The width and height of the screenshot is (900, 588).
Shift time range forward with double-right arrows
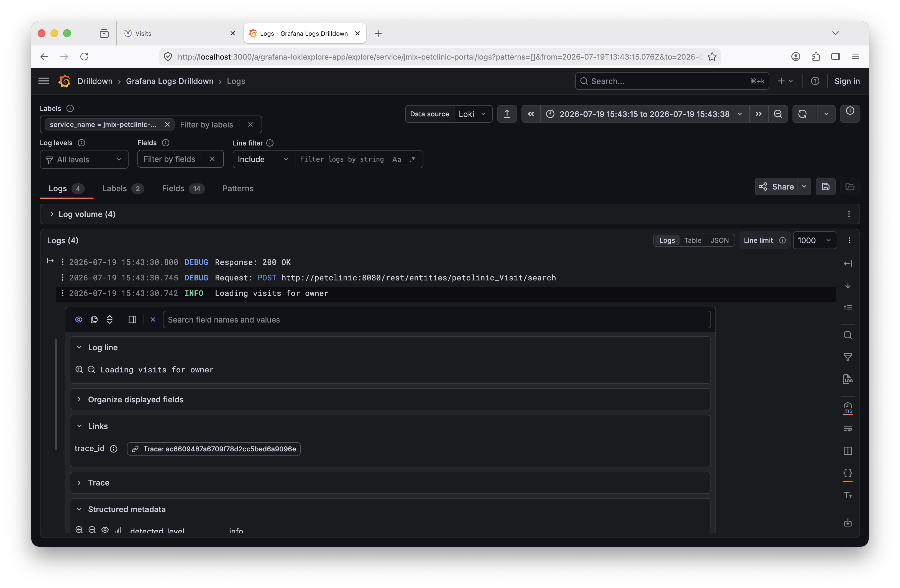tap(759, 114)
